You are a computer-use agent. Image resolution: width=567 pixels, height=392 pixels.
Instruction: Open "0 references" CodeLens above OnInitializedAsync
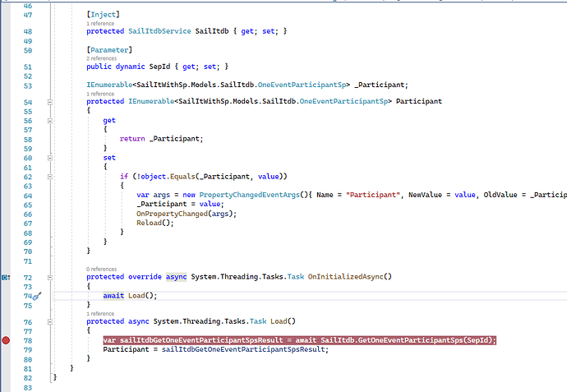pos(102,269)
